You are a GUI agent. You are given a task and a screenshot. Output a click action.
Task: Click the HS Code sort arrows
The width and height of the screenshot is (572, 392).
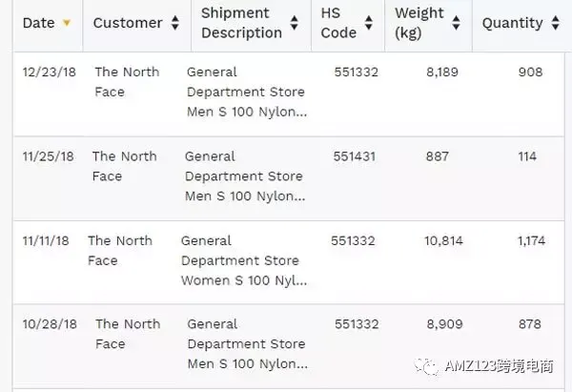pyautogui.click(x=369, y=23)
